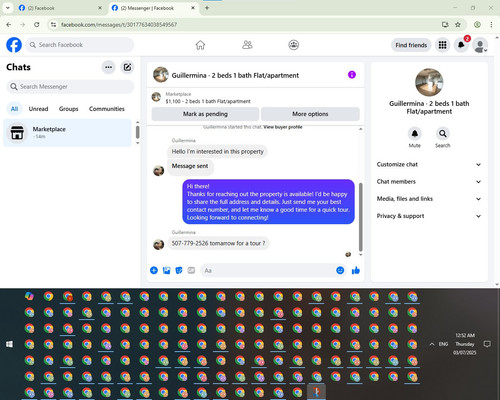Viewport: 500px width, 400px height.
Task: Click the conversation vertical scrollbar
Action: click(360, 217)
